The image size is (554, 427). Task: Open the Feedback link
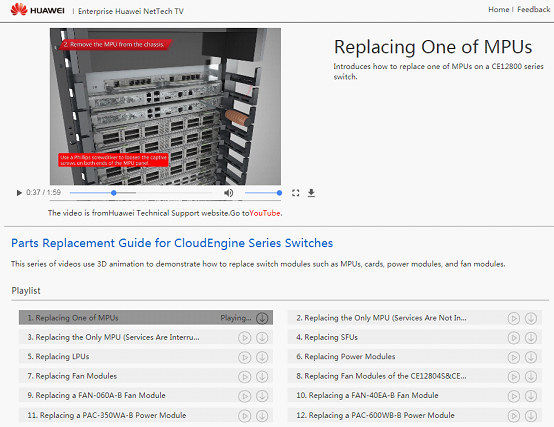534,10
